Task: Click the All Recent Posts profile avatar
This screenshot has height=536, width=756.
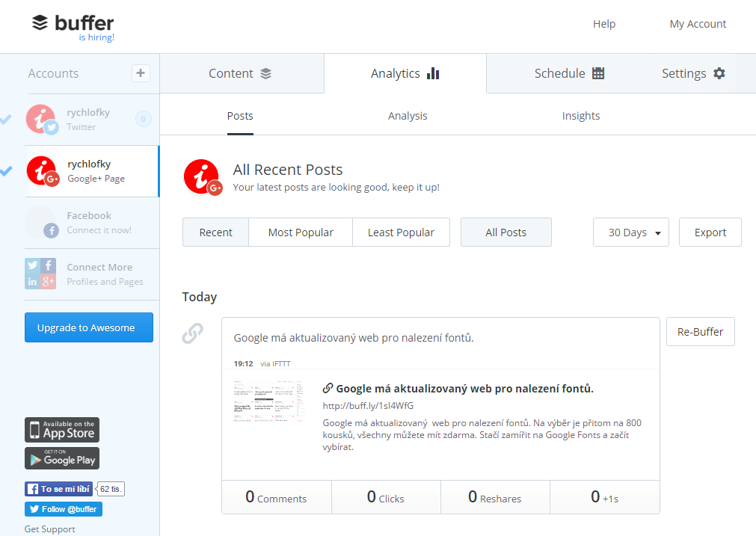Action: [203, 177]
